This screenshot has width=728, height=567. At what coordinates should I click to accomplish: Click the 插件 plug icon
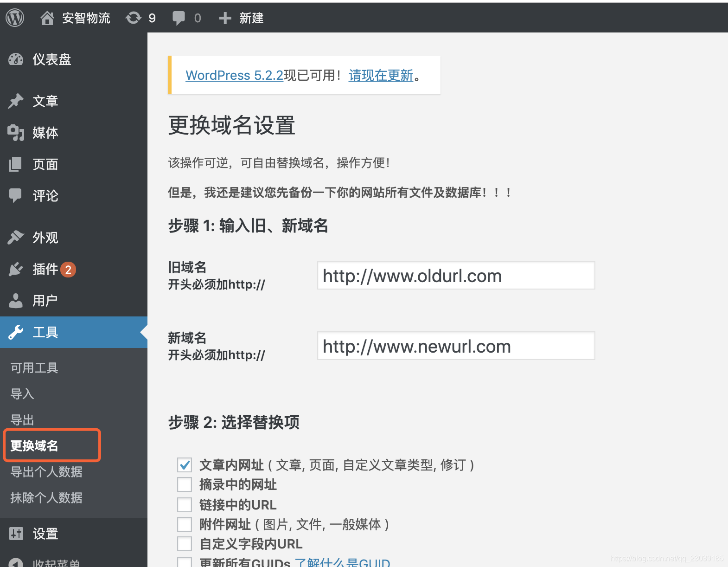[16, 269]
